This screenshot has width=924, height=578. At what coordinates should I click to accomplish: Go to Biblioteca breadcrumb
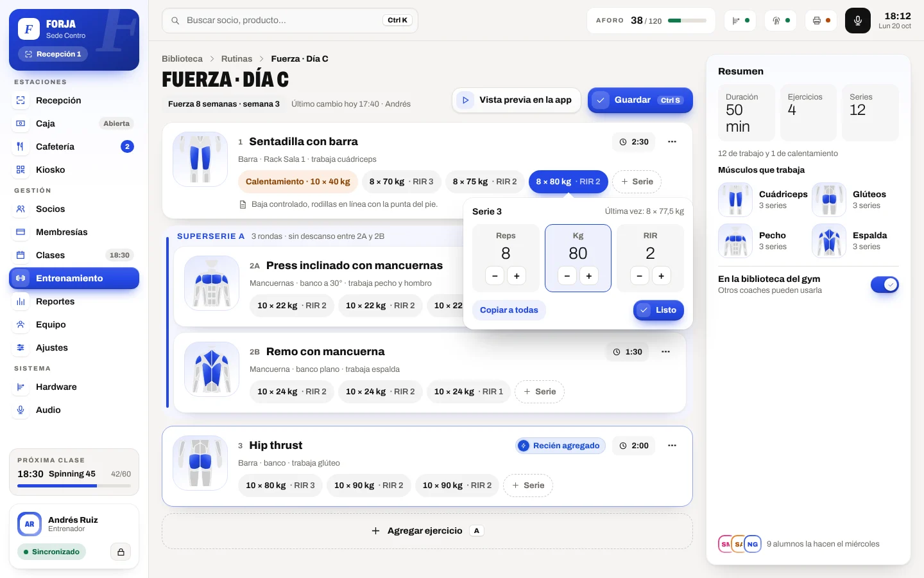point(182,58)
